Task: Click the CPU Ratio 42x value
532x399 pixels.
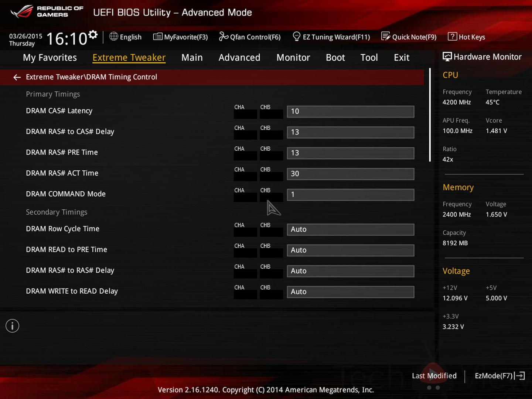Action: pyautogui.click(x=448, y=159)
